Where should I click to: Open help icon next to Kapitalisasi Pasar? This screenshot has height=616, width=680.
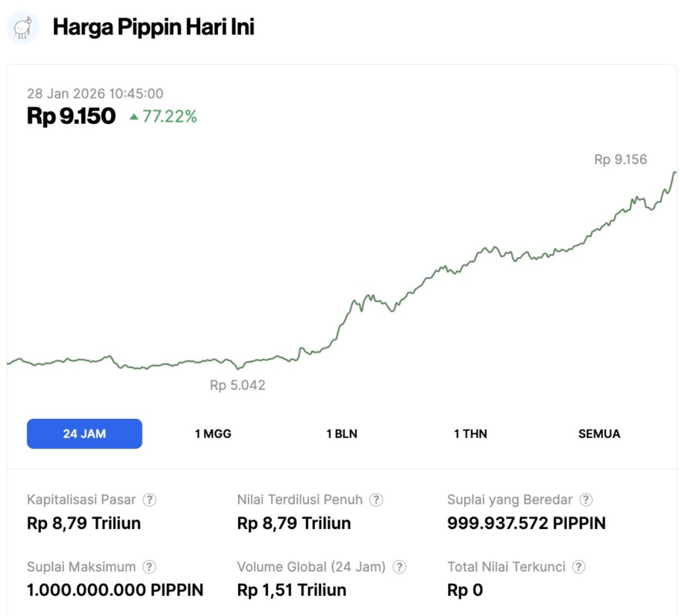[149, 500]
